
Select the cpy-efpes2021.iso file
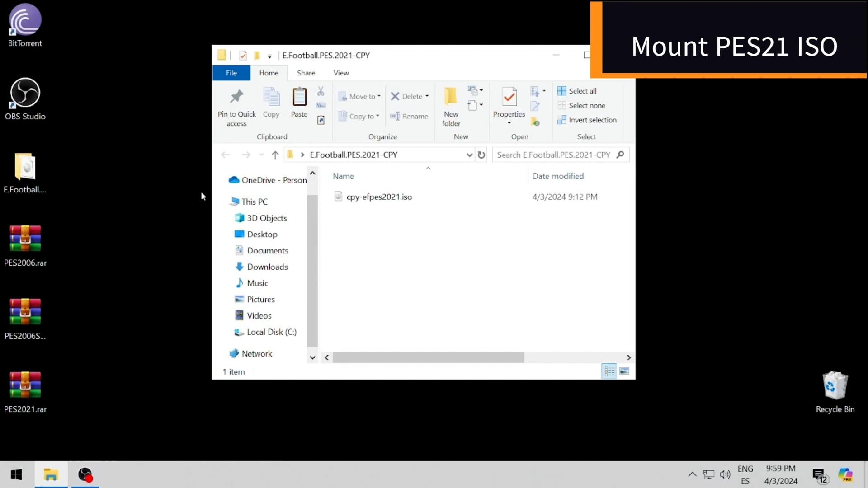coord(379,197)
